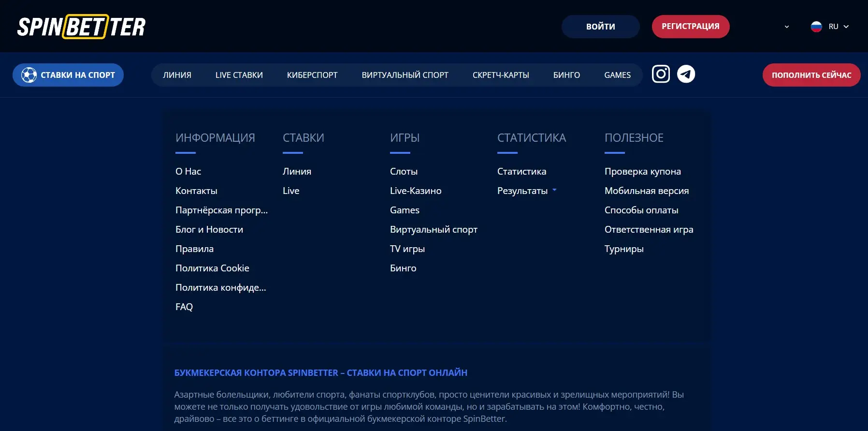The width and height of the screenshot is (868, 431).
Task: Click the soccer ball sports betting button
Action: tap(68, 75)
